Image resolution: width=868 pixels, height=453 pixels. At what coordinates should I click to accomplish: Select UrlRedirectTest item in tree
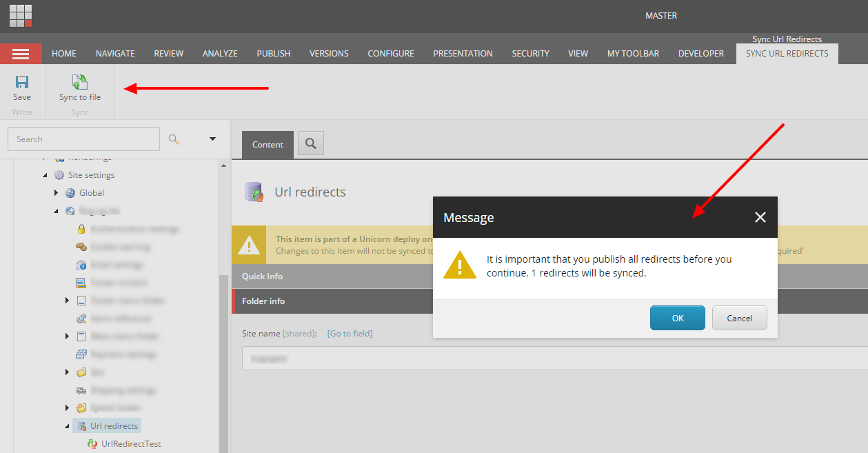pos(130,444)
